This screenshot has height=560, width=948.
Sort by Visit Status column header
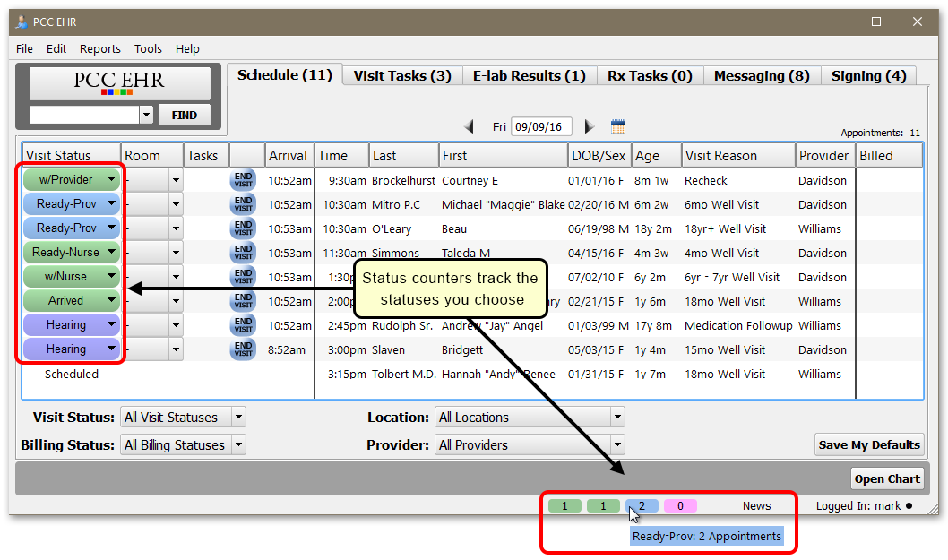[x=72, y=155]
